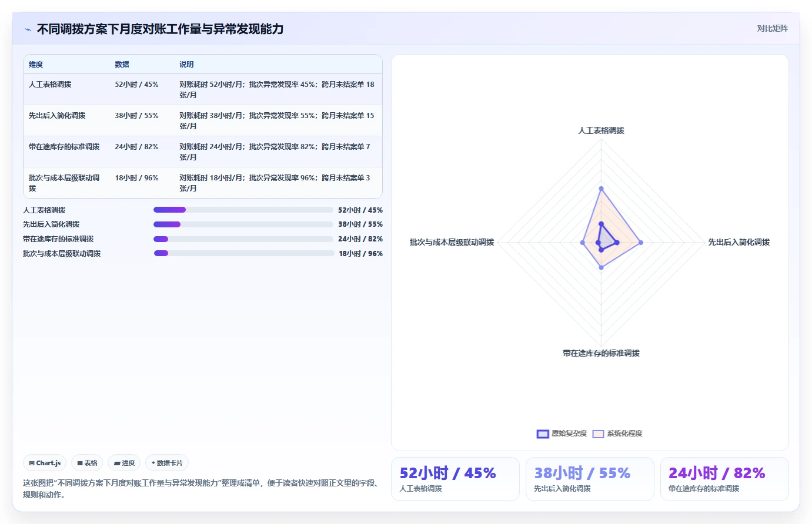Toggle the 原始复杂度 legend item

(562, 434)
